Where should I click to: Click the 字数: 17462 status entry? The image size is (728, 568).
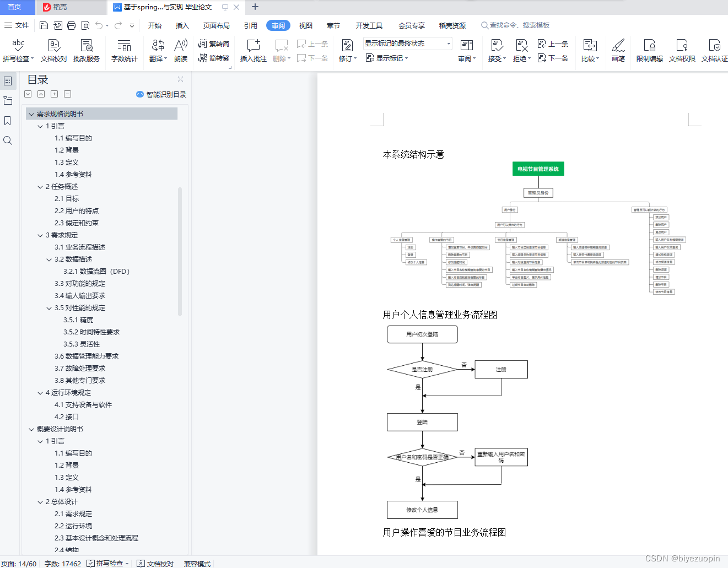pyautogui.click(x=63, y=563)
